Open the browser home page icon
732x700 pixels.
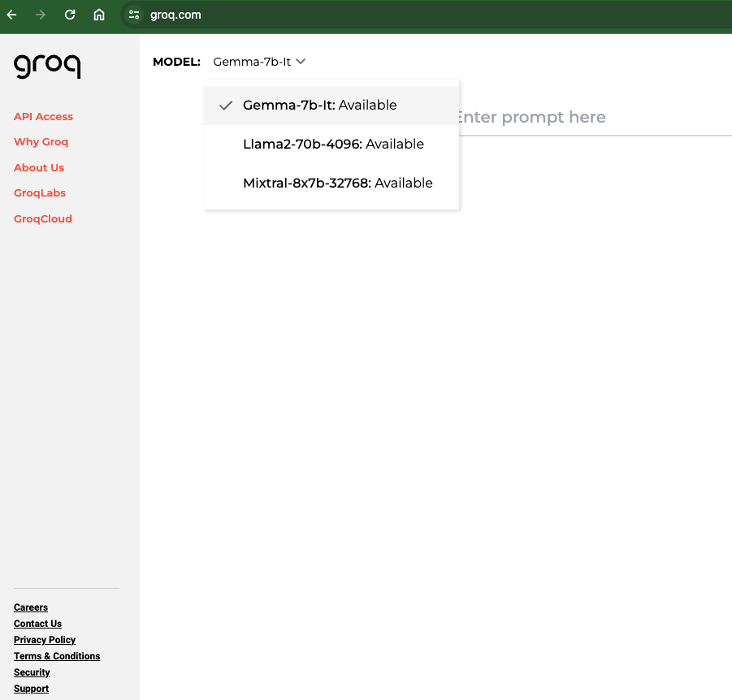pos(99,15)
